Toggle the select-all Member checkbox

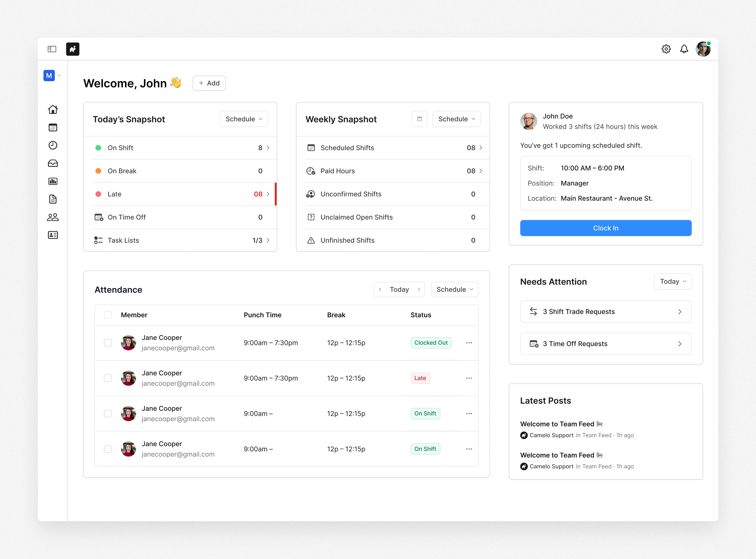click(108, 315)
